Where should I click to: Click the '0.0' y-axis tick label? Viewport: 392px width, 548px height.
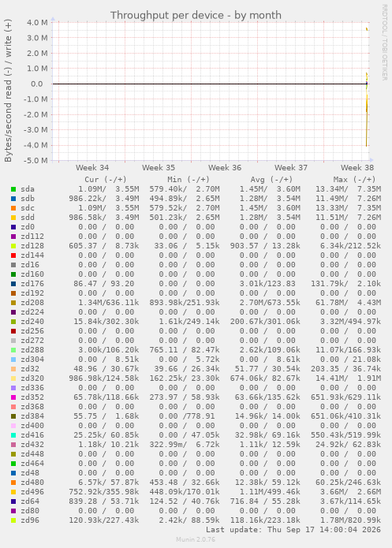(x=37, y=84)
